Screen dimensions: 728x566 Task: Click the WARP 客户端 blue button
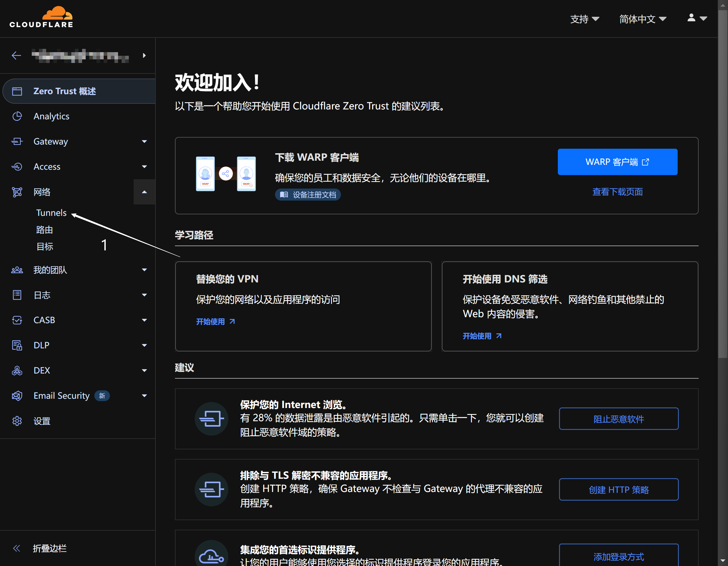coord(617,162)
